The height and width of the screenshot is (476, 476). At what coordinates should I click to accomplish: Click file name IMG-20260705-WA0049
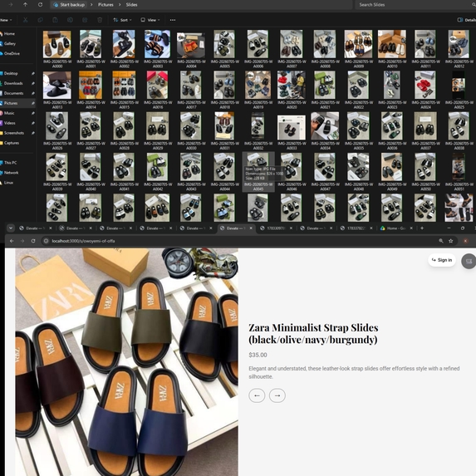pyautogui.click(x=391, y=186)
